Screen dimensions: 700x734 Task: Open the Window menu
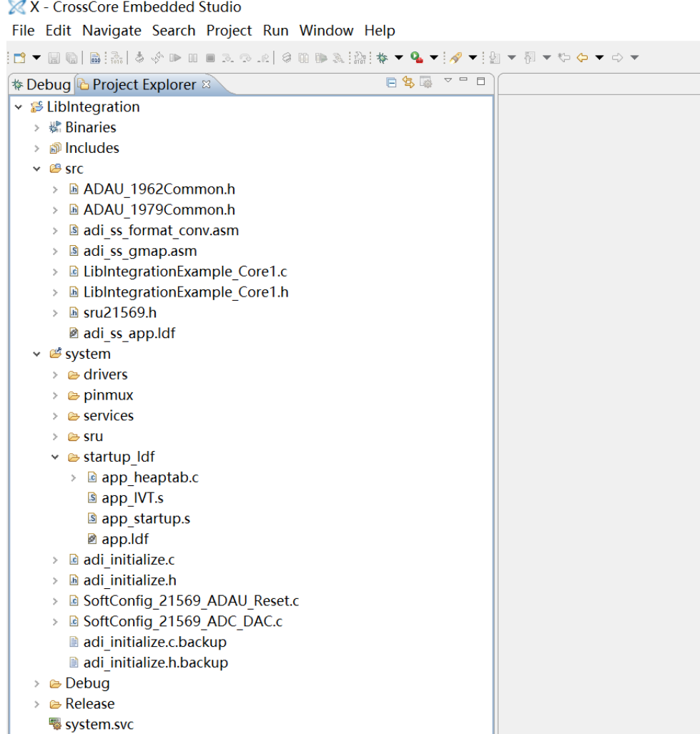pyautogui.click(x=326, y=31)
